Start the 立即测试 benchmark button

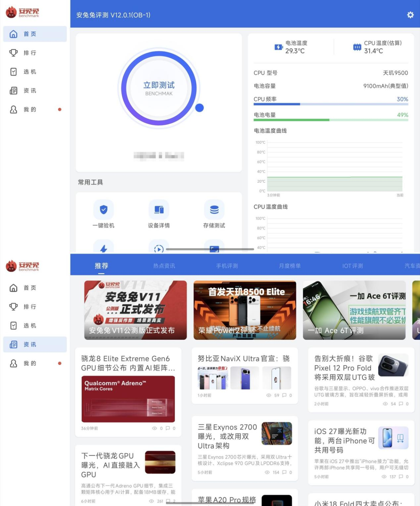tap(159, 88)
